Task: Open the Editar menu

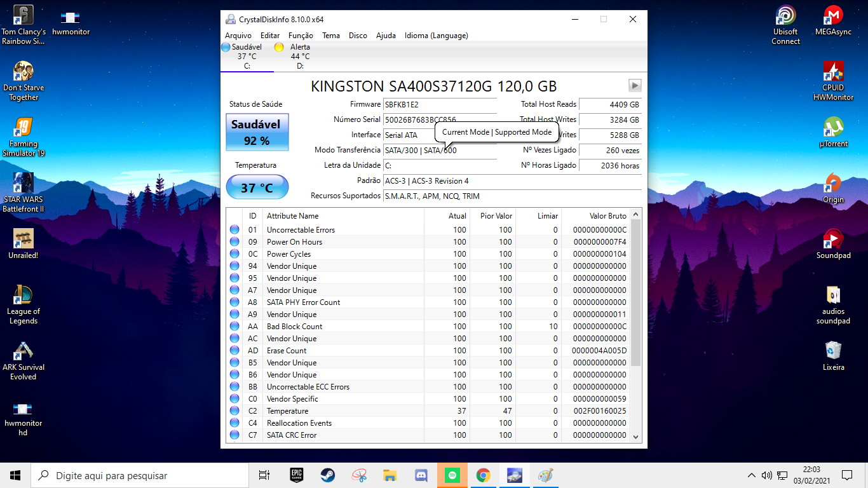Action: (270, 36)
